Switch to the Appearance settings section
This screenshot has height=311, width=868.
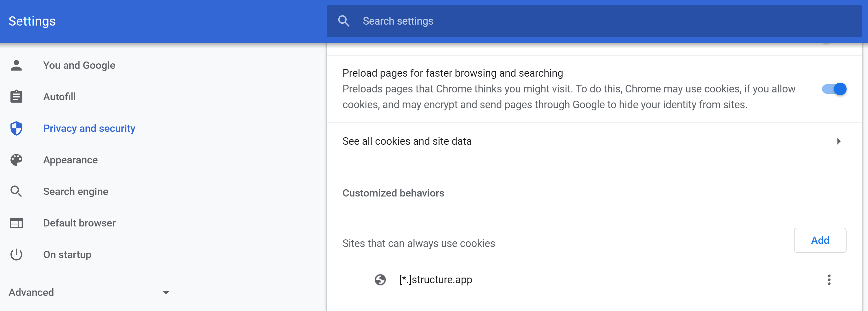pos(71,160)
